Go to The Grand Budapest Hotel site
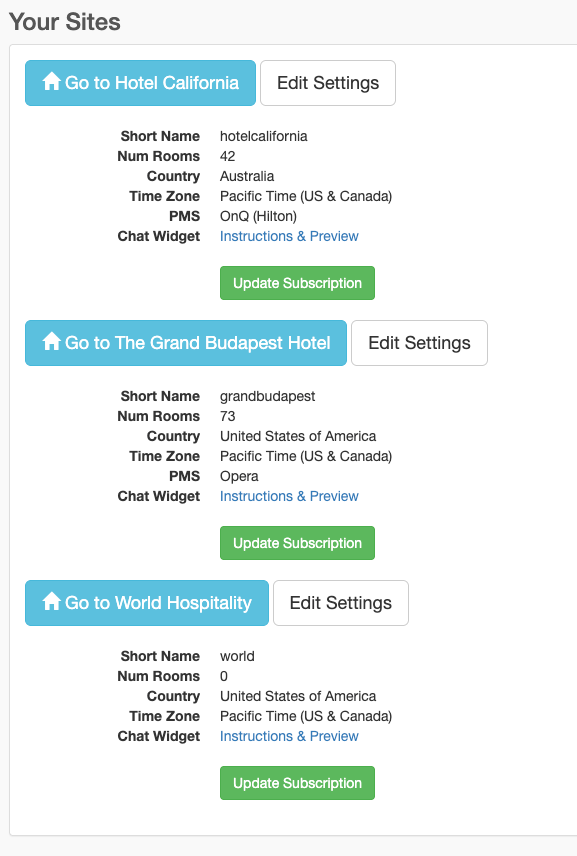This screenshot has width=577, height=856. tap(186, 343)
